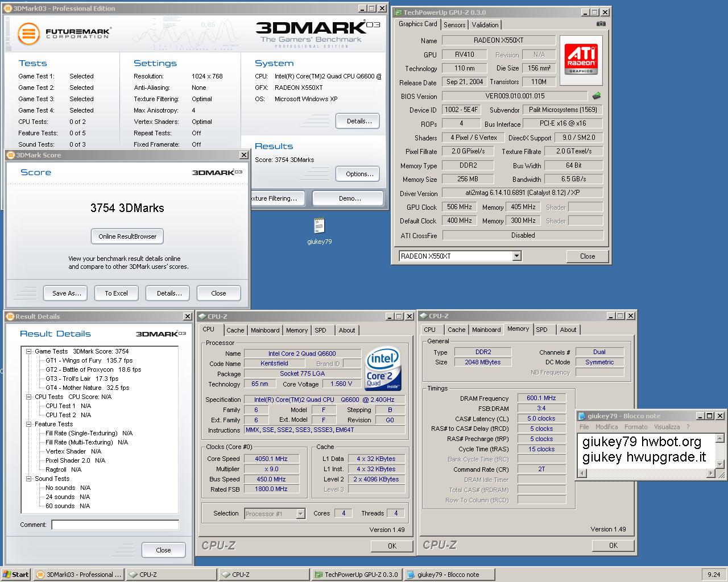Viewport: 728px width, 582px height.
Task: Click Close button in Result Details window
Action: coord(163,550)
